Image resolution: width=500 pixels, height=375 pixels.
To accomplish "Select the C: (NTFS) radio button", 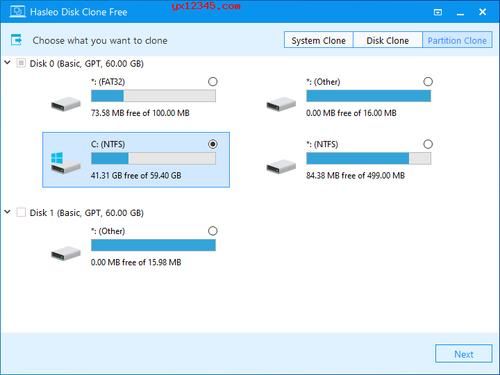I will coord(213,144).
